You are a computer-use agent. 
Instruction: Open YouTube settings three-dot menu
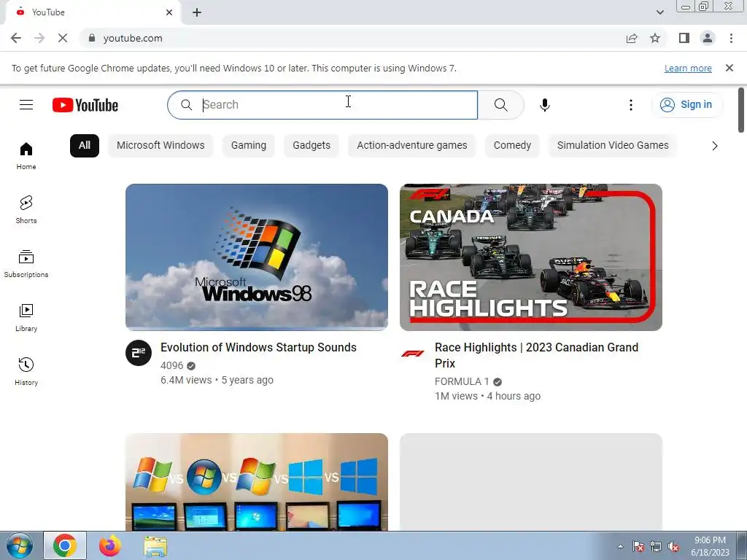[631, 105]
